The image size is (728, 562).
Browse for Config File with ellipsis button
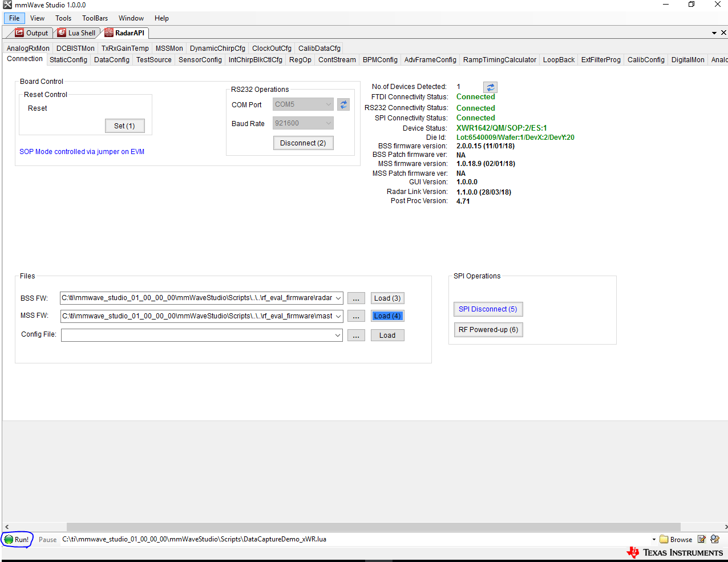tap(356, 335)
